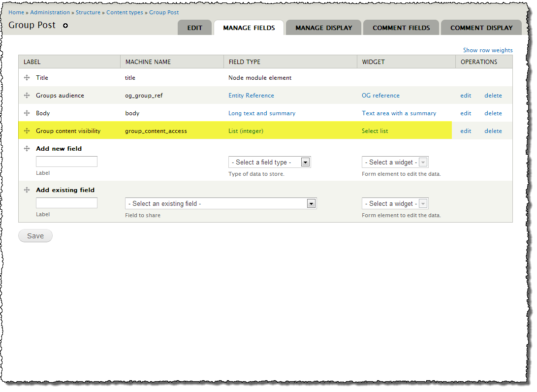Click the drag handle for Group content visibility
The image size is (537, 392).
pos(27,131)
